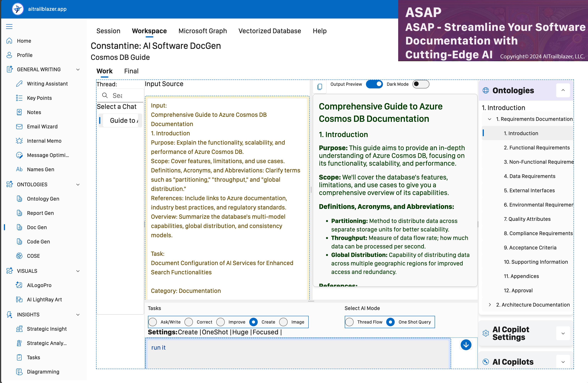Open the Final tab

point(131,71)
